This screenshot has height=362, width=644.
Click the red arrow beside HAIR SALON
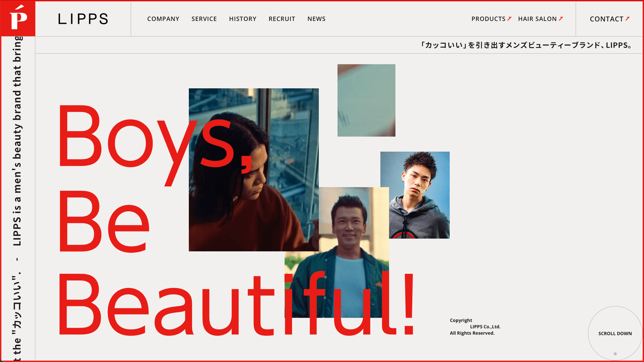point(561,19)
